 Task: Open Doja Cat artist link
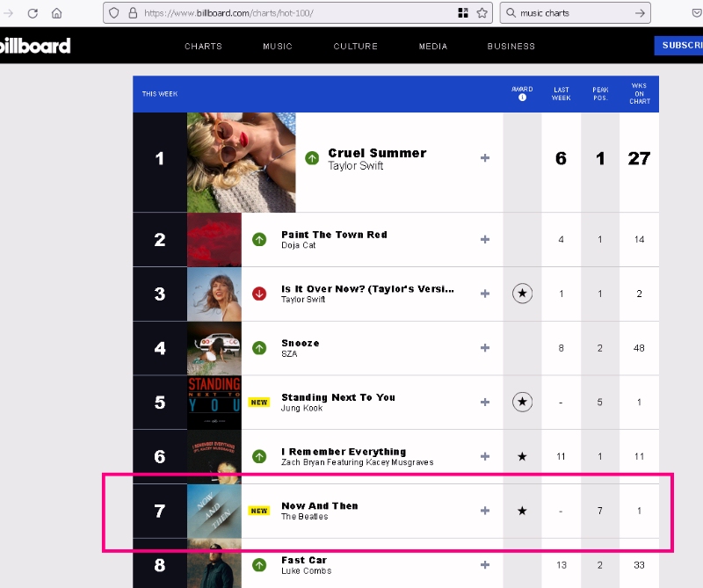coord(299,245)
